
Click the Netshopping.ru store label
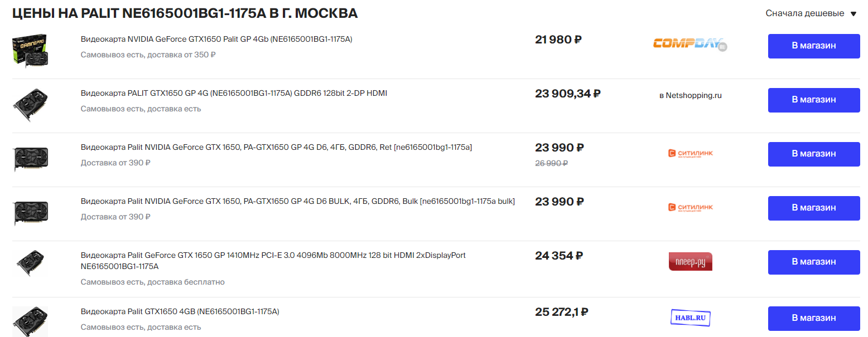tap(690, 95)
